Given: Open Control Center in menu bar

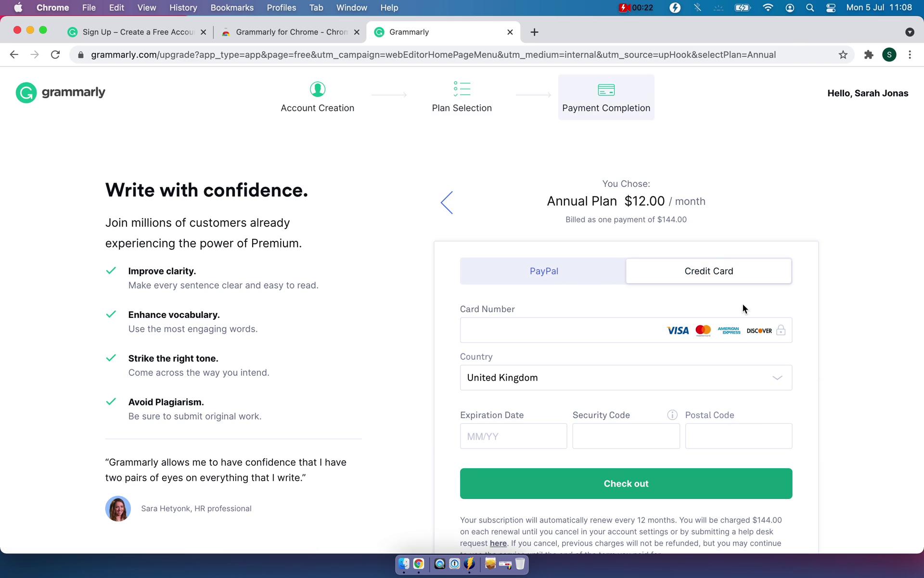Looking at the screenshot, I should pos(831,8).
